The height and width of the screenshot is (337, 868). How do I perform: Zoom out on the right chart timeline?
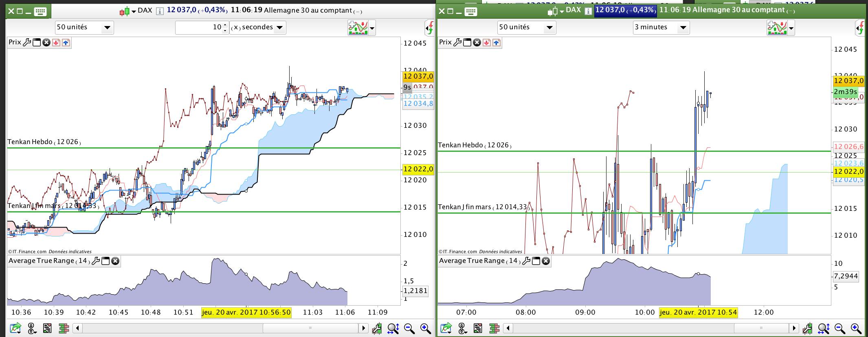coord(839,328)
